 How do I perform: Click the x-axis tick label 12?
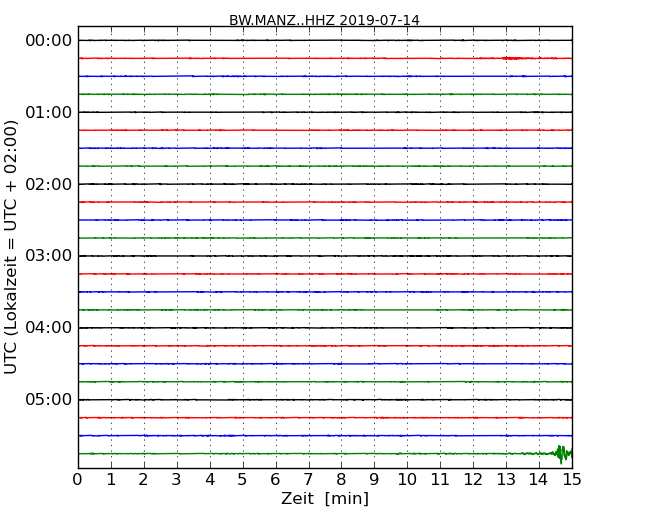[x=473, y=480]
